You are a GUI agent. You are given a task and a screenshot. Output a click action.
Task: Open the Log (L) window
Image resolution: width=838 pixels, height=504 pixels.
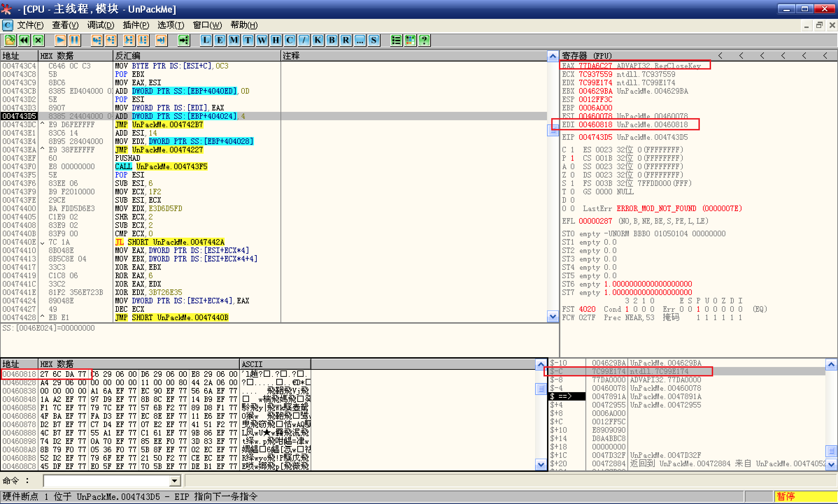pyautogui.click(x=206, y=40)
